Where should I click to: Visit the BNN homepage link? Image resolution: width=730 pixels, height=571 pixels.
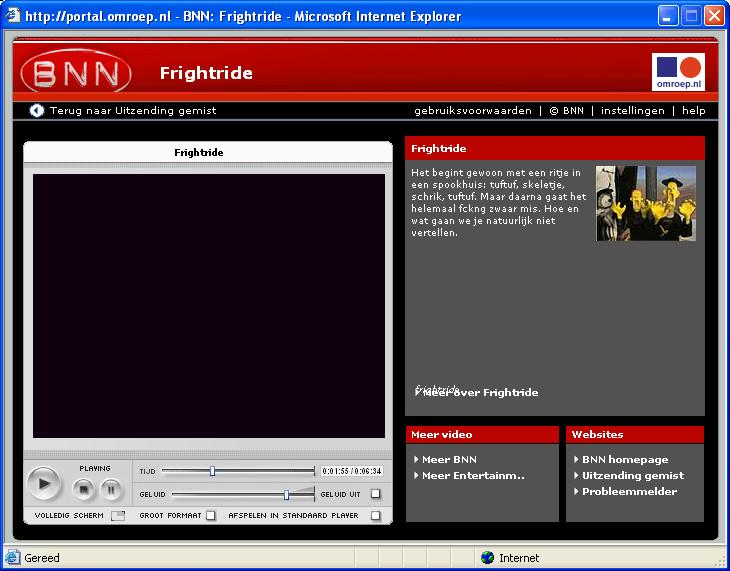click(625, 460)
